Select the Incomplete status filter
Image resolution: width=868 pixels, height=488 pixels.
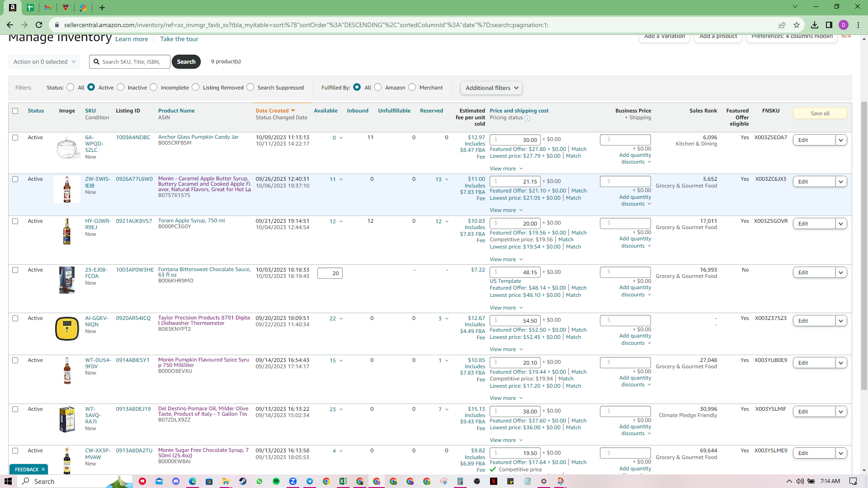tap(154, 87)
